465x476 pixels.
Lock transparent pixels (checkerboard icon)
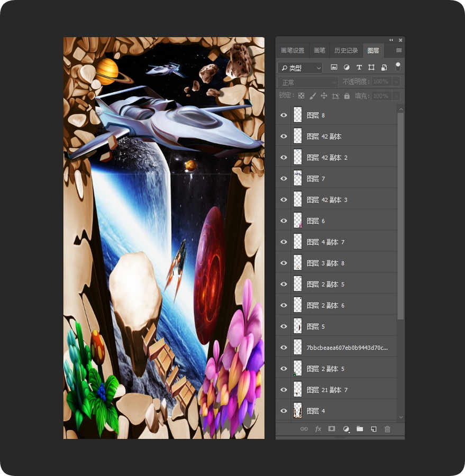(x=302, y=96)
